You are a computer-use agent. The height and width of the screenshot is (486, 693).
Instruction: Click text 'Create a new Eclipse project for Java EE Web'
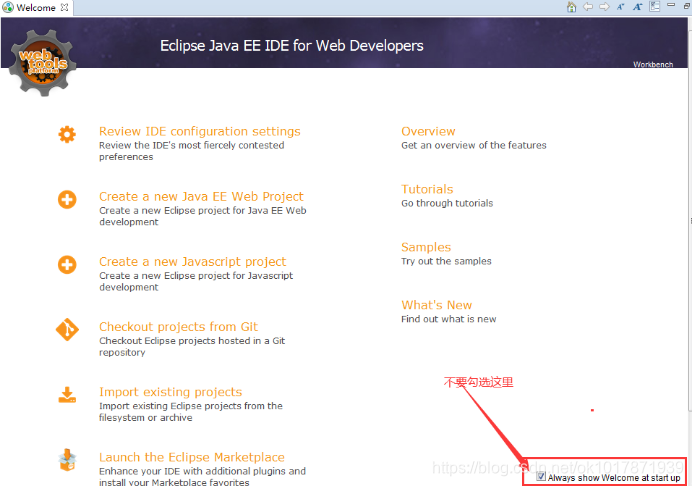coord(203,210)
